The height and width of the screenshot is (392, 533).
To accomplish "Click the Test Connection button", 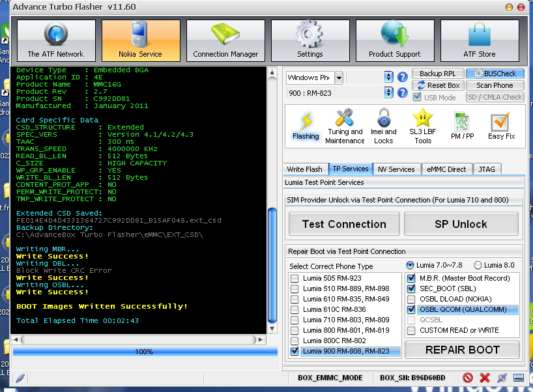I will (x=344, y=224).
